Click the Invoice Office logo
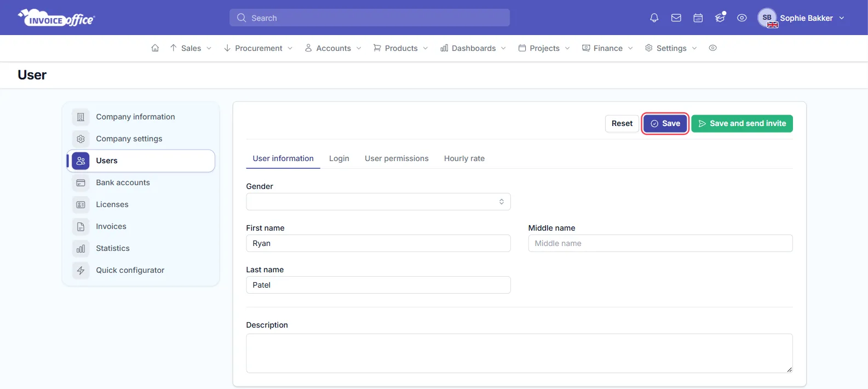This screenshot has width=868, height=389. (x=56, y=18)
